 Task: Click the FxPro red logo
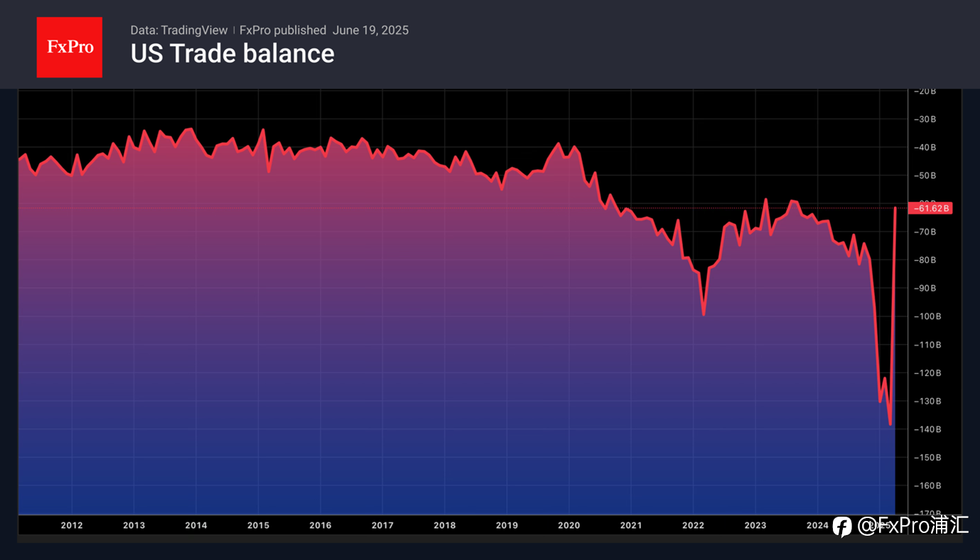tap(69, 47)
